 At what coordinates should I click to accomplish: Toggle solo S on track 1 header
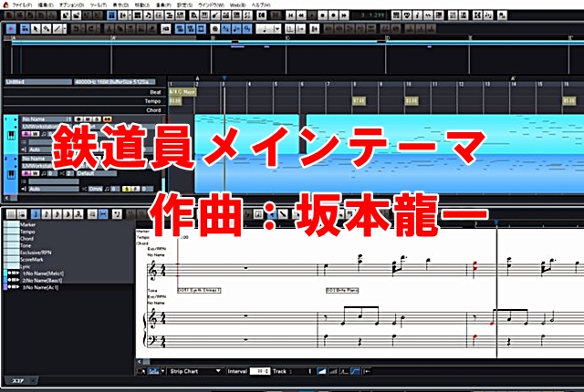point(97,119)
